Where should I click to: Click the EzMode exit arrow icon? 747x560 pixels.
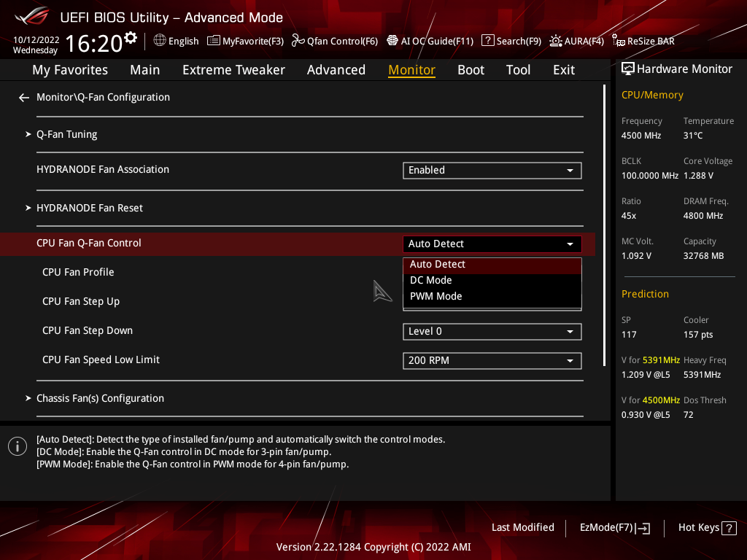coord(643,528)
